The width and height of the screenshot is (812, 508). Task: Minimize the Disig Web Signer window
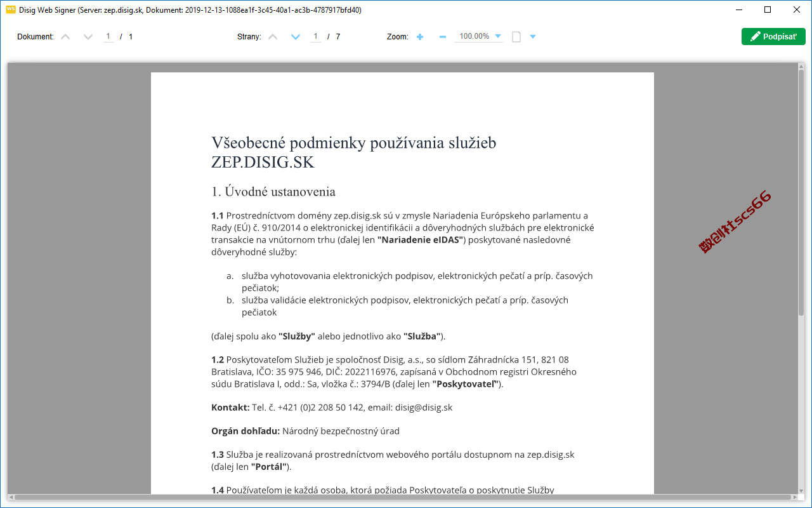pyautogui.click(x=738, y=10)
